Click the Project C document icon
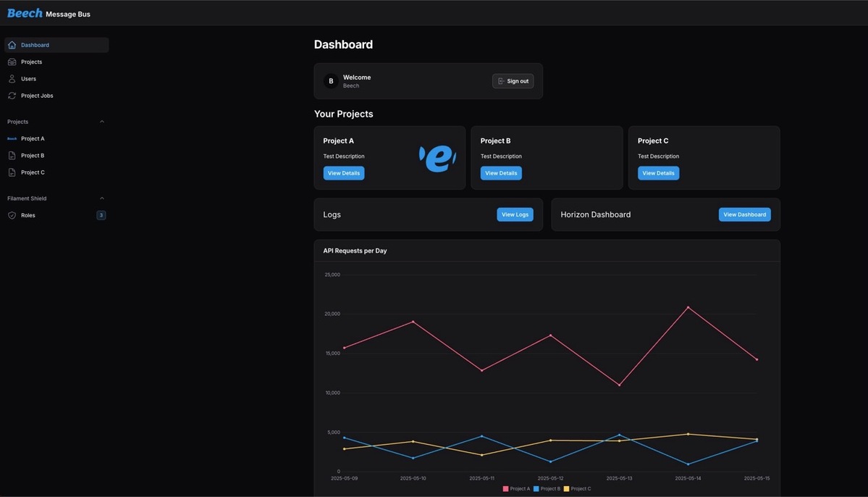This screenshot has width=868, height=497. (x=12, y=172)
